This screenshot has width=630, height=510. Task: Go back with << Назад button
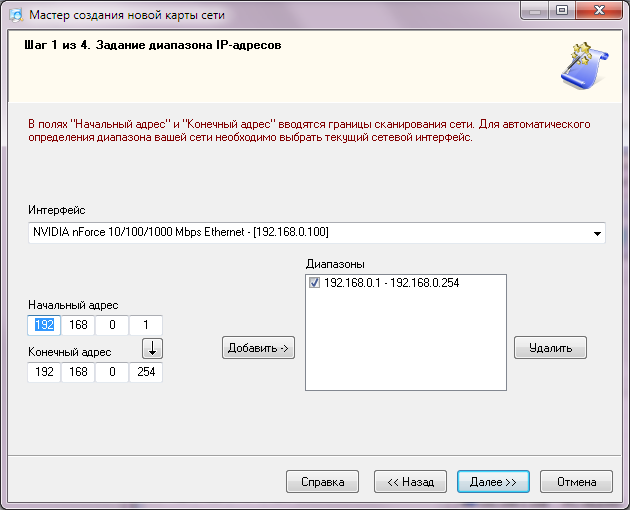click(x=410, y=481)
